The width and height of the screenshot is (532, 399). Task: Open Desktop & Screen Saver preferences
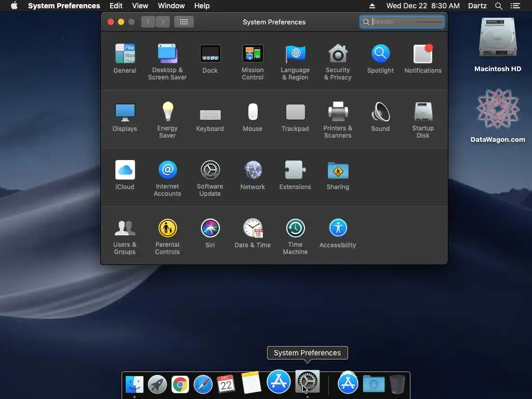[x=167, y=62]
